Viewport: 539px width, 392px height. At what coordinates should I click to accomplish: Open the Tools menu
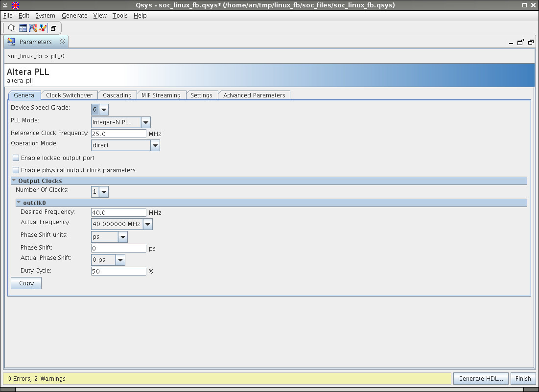pos(120,16)
